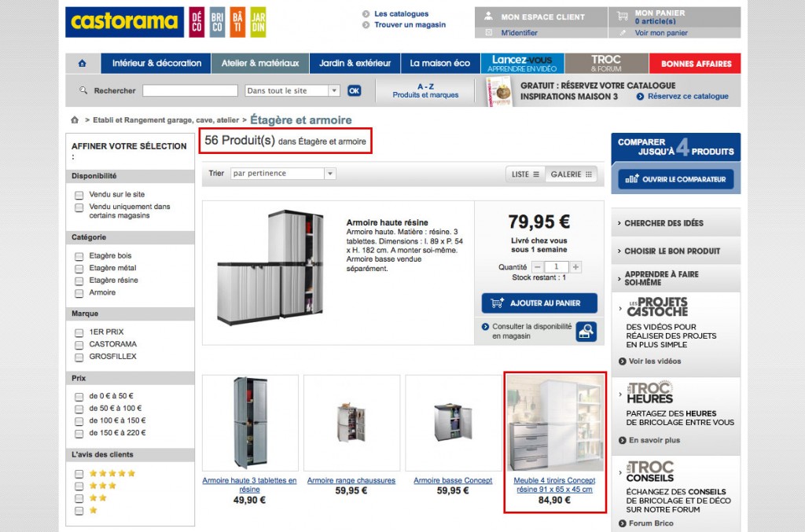This screenshot has height=532, width=805.
Task: Check Vendu uniquement dans certains magasins
Action: [79, 207]
